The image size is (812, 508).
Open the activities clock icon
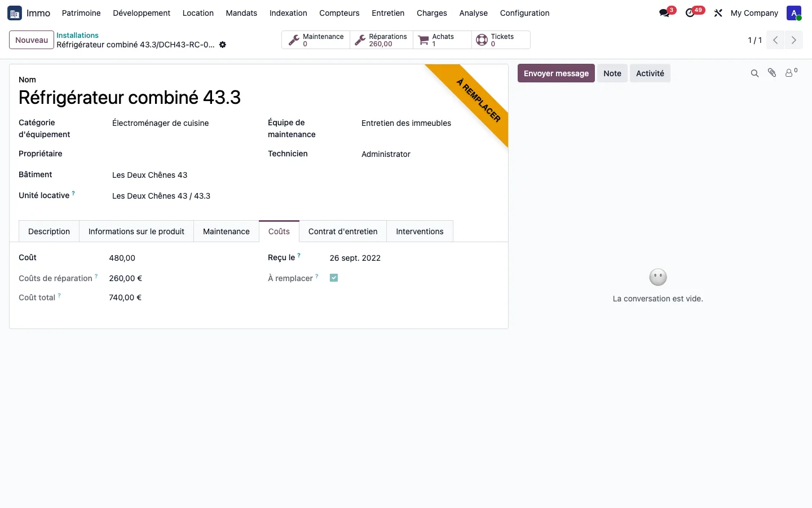(x=694, y=12)
